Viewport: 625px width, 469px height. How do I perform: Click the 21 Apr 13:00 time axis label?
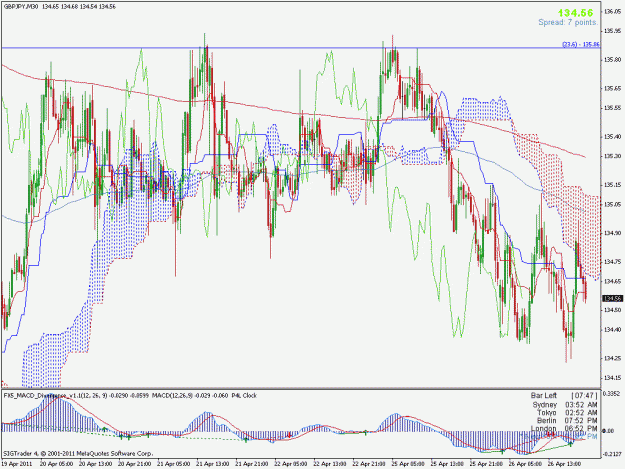[212, 464]
